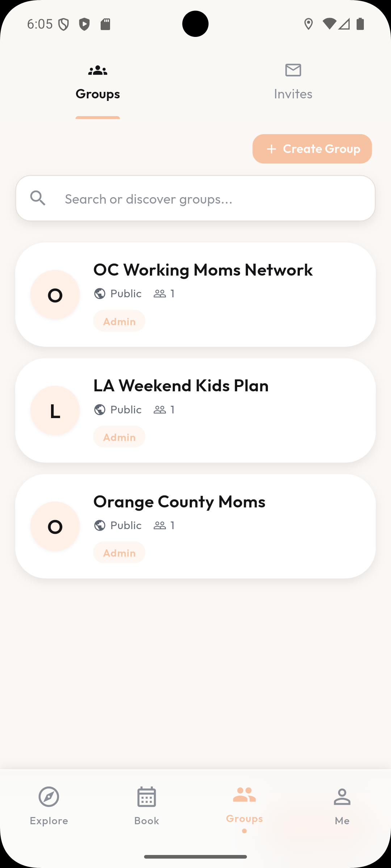
Task: Tap member count icon on Orange County Moms
Action: 160,525
